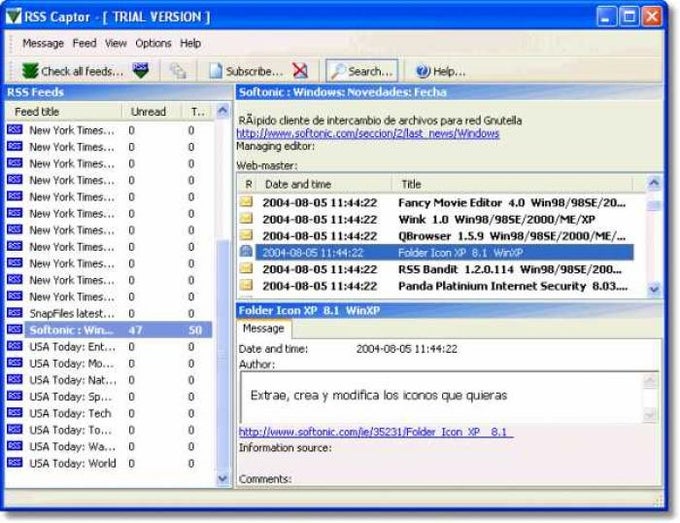The width and height of the screenshot is (680, 523).
Task: Click RSS icon of USA Today: Mo feed
Action: [15, 363]
